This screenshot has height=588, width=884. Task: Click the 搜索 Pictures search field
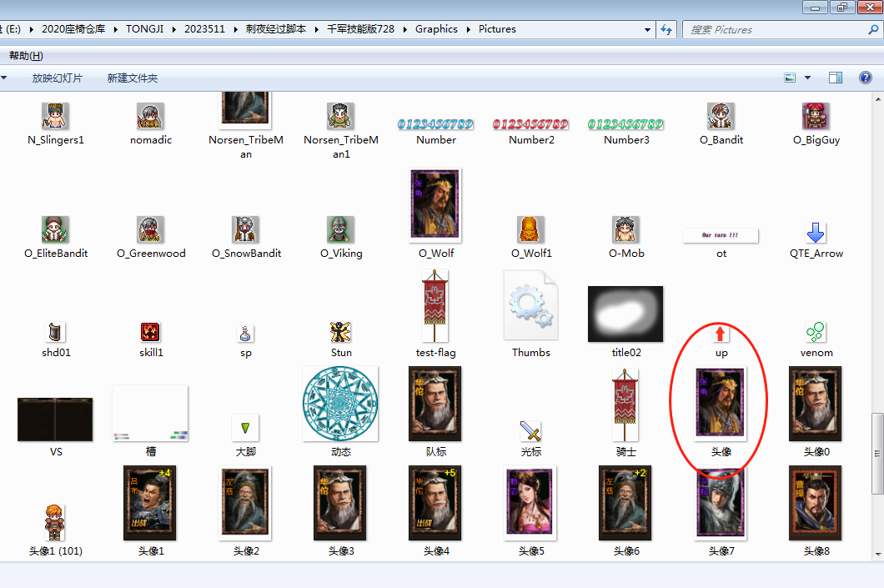coord(781,29)
